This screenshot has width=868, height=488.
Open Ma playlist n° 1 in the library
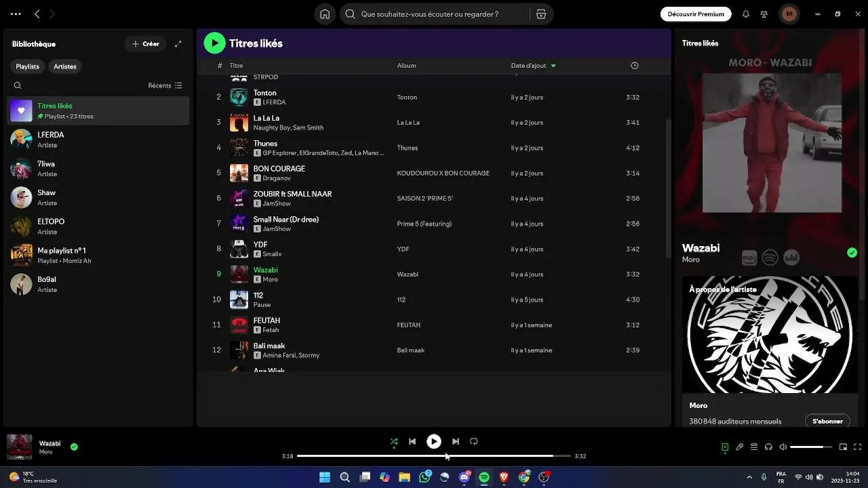tap(98, 256)
